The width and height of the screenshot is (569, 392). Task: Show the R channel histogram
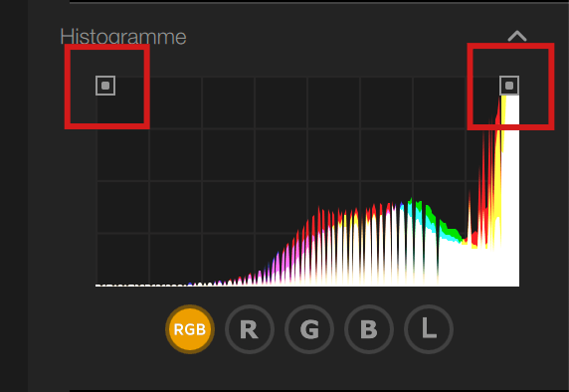tap(250, 329)
